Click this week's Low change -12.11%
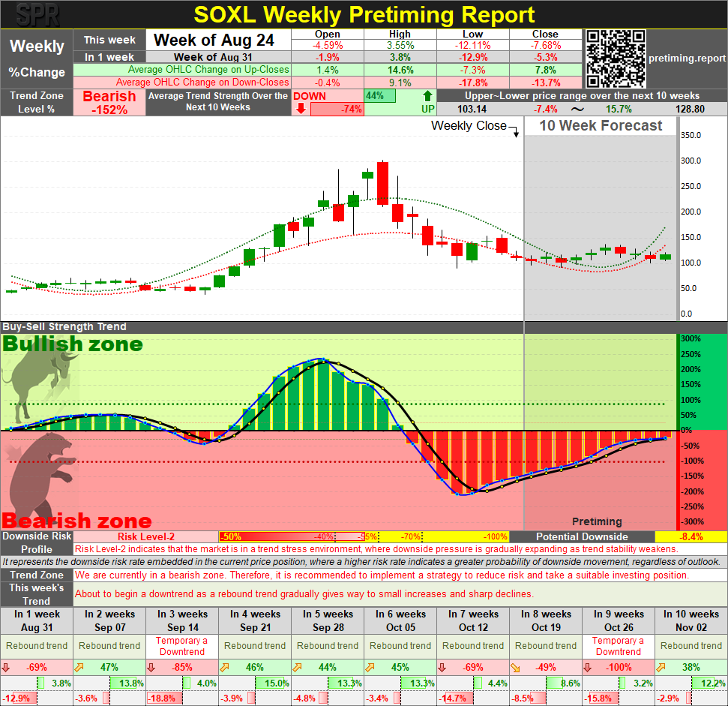Screen dimensions: 728x706 [472, 46]
